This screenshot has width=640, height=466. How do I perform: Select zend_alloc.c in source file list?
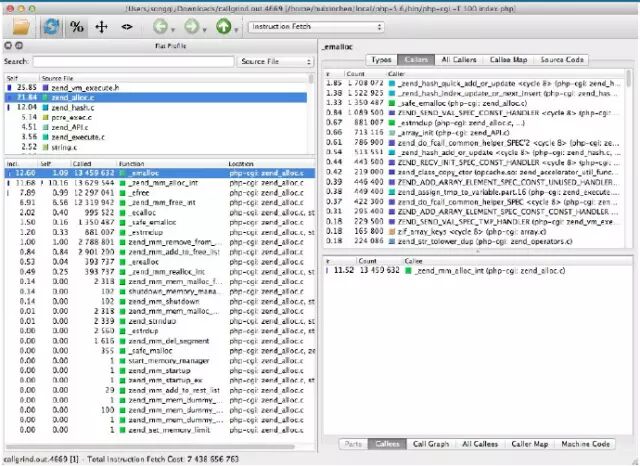tap(156, 98)
